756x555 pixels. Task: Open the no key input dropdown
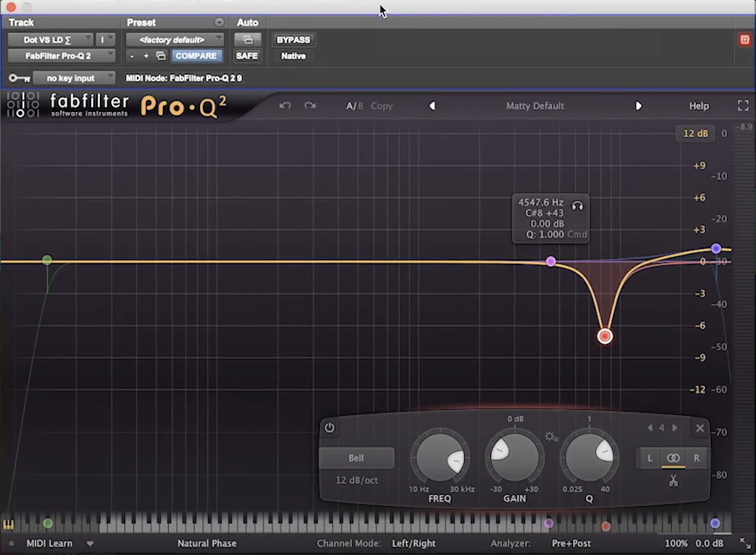(x=74, y=78)
